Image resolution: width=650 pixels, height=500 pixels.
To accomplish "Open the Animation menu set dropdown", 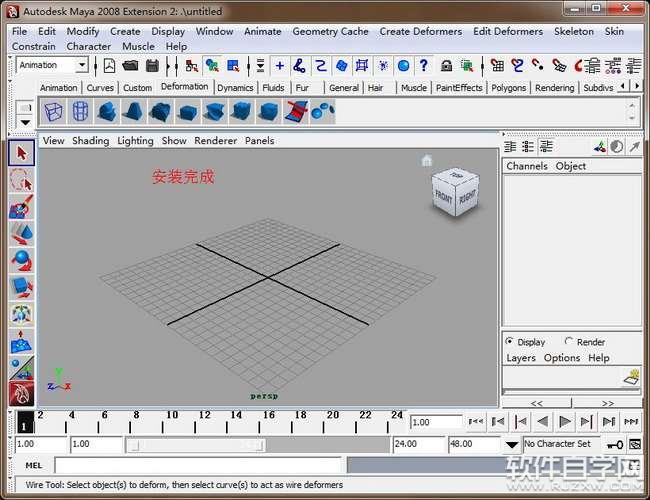I will click(82, 65).
